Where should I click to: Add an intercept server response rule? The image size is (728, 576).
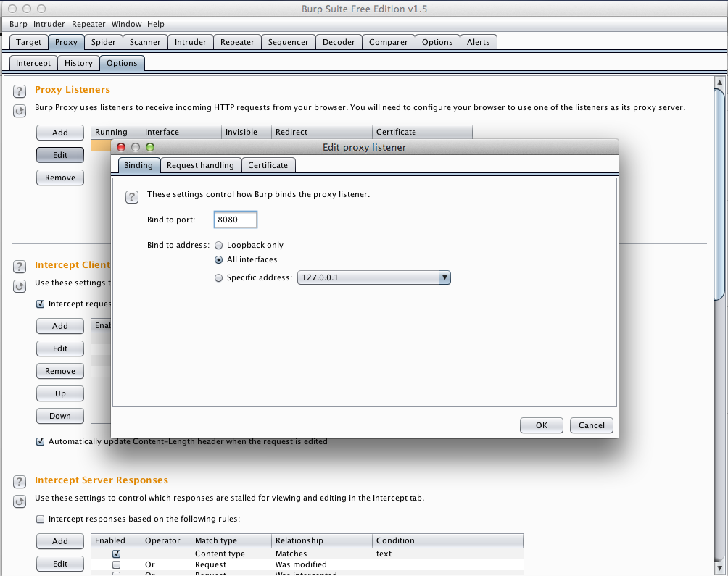point(60,541)
